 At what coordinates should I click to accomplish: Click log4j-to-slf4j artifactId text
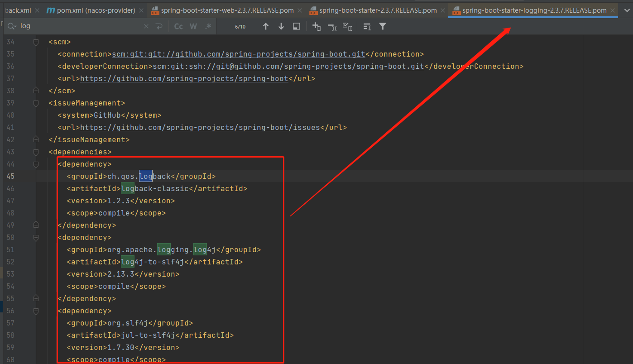pyautogui.click(x=153, y=262)
